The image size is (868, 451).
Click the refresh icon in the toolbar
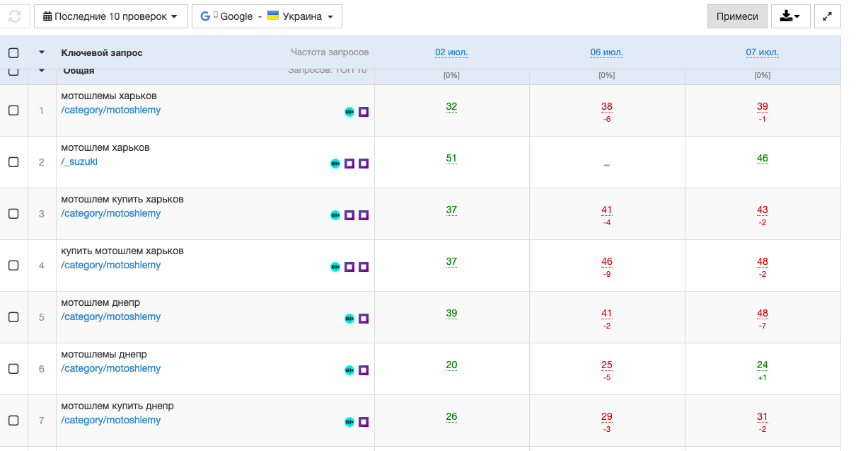pos(15,16)
